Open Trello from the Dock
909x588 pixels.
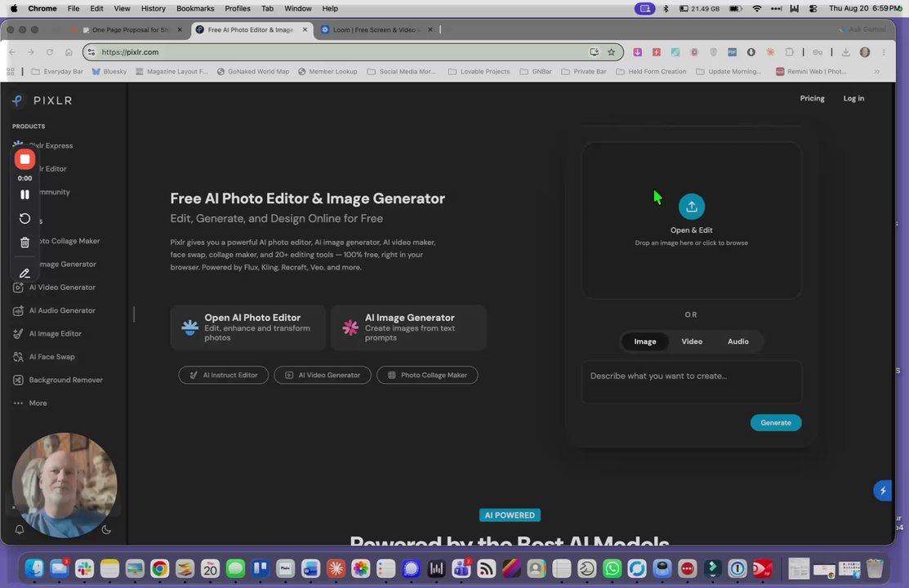[260, 568]
